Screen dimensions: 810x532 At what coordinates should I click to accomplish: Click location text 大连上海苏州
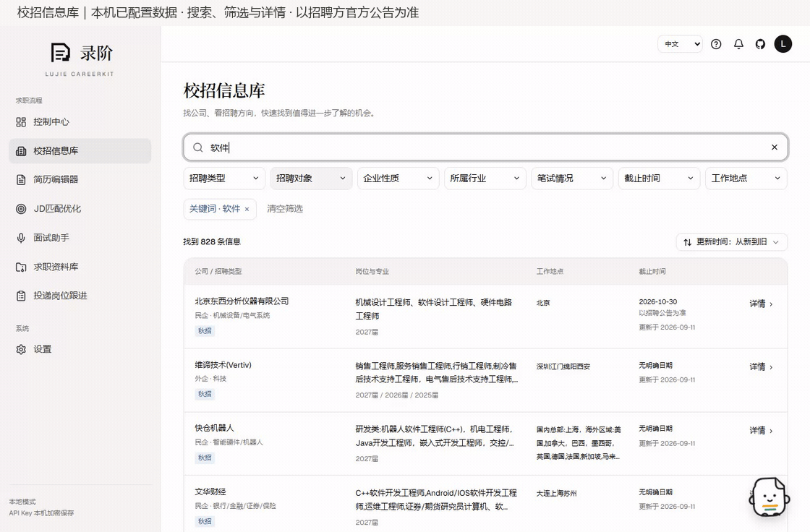556,493
